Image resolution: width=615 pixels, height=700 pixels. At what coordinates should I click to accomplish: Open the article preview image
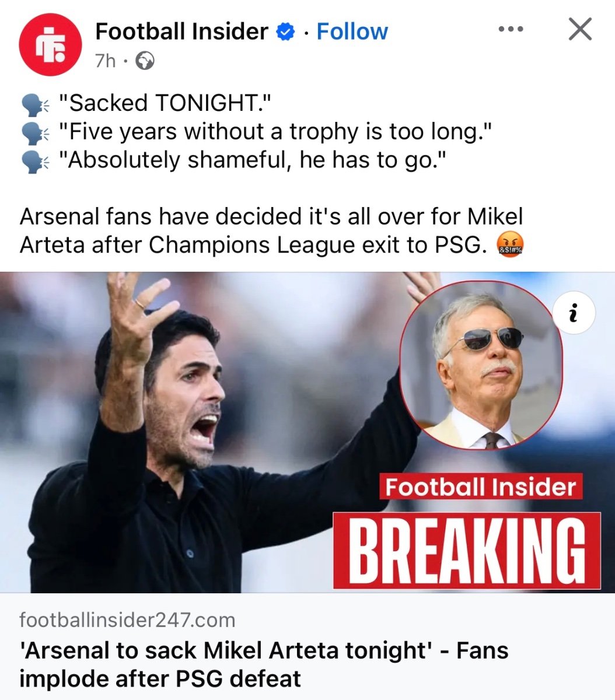307,432
